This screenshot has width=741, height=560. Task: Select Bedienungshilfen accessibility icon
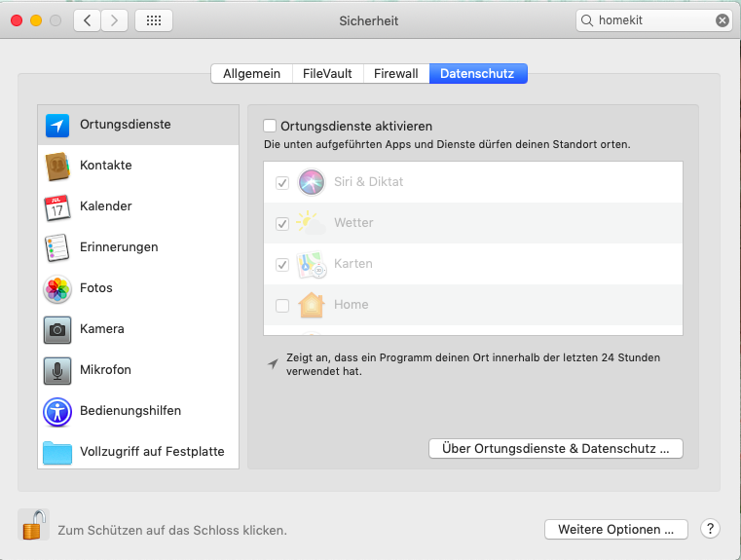tap(57, 412)
